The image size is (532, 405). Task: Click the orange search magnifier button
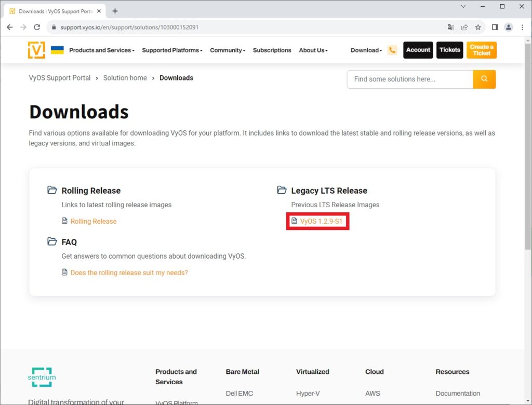(484, 79)
